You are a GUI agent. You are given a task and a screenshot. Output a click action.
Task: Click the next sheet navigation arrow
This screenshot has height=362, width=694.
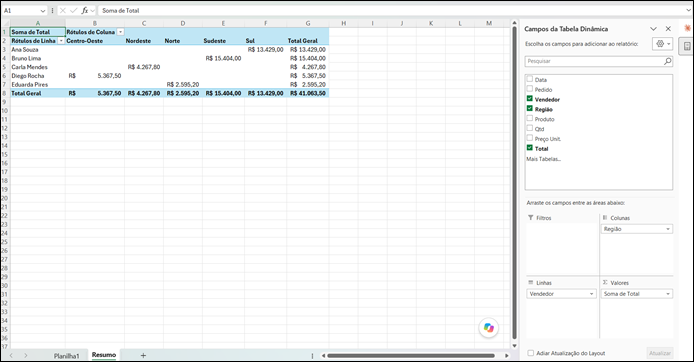[x=26, y=355]
